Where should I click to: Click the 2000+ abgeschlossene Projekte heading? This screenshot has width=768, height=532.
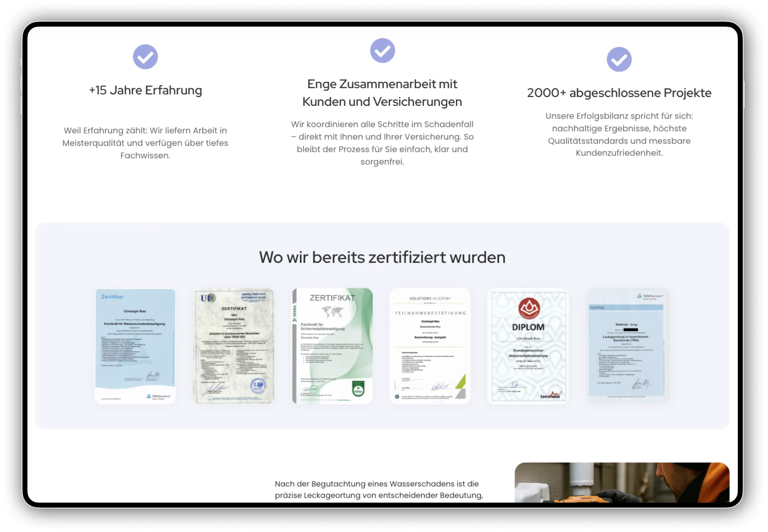pyautogui.click(x=619, y=93)
